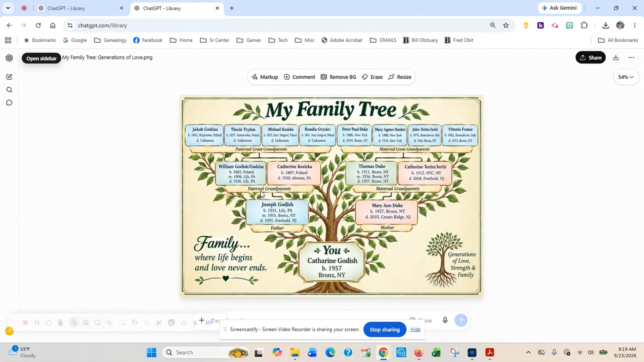Open search chats icon in sidebar
The height and width of the screenshot is (362, 644).
[9, 90]
